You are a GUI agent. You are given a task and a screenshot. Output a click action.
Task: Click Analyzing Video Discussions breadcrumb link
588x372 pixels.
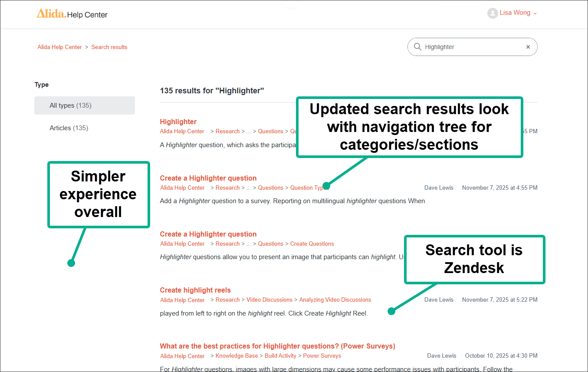coord(335,300)
